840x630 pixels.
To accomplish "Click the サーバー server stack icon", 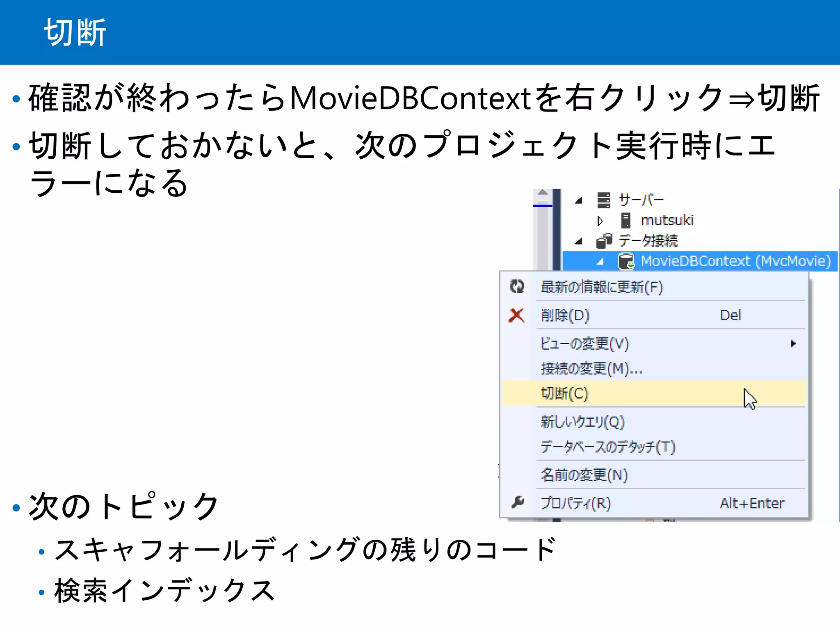I will click(x=603, y=200).
